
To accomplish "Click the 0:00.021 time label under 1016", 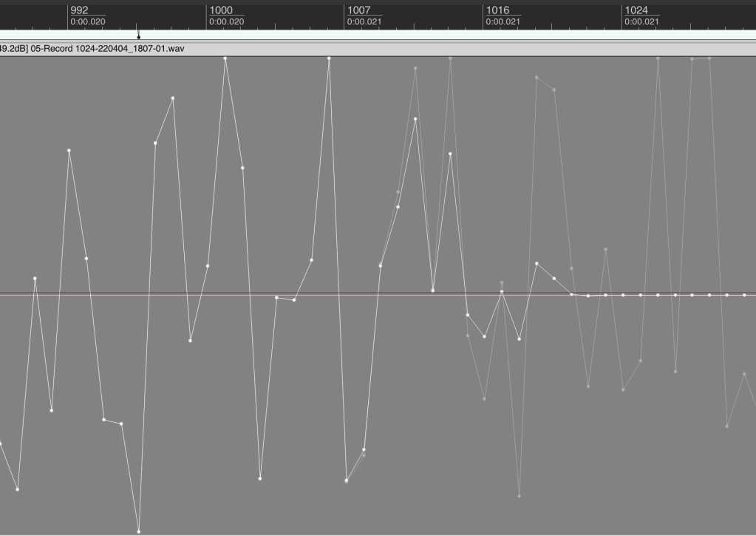I will point(503,22).
